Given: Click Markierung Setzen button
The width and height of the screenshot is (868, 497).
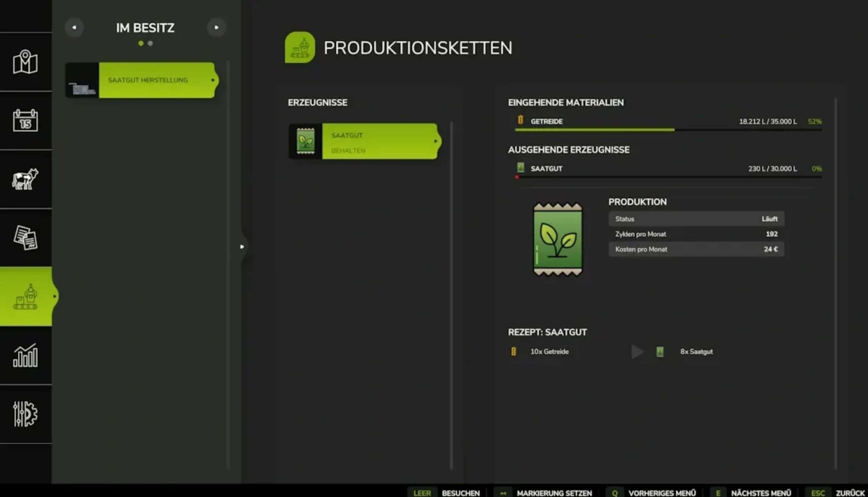Looking at the screenshot, I should point(554,493).
